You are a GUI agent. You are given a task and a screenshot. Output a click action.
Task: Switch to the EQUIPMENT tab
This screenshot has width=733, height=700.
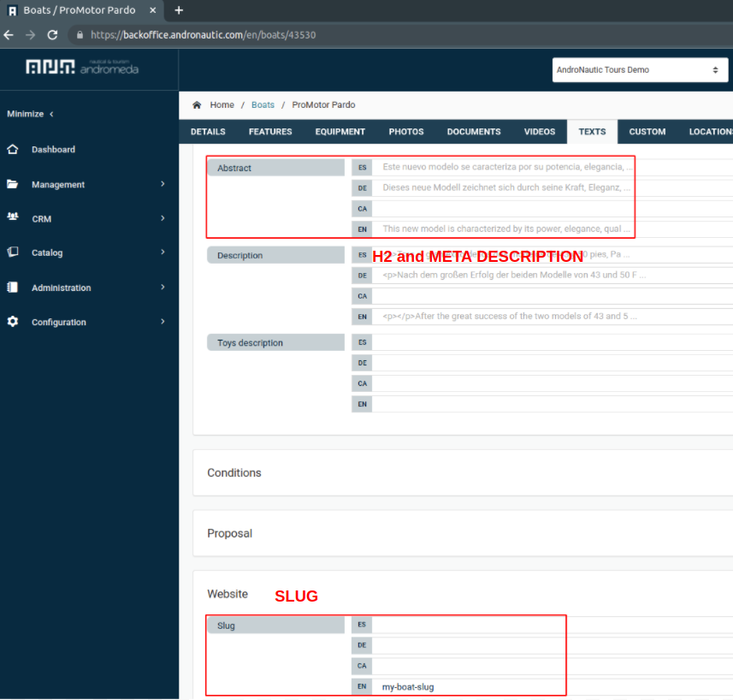[x=340, y=132]
